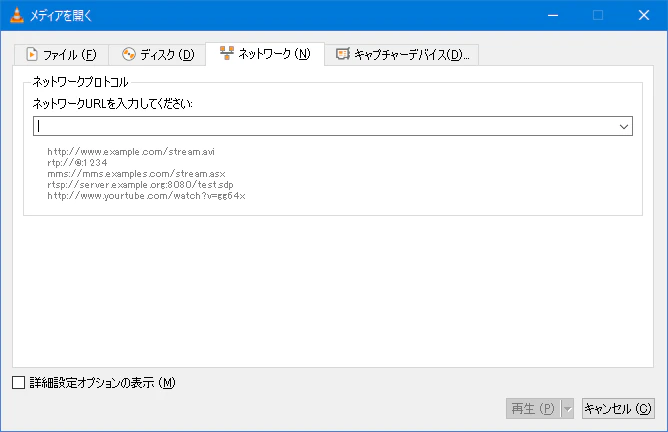
Task: Click the VLC cone icon in title bar
Action: click(17, 15)
